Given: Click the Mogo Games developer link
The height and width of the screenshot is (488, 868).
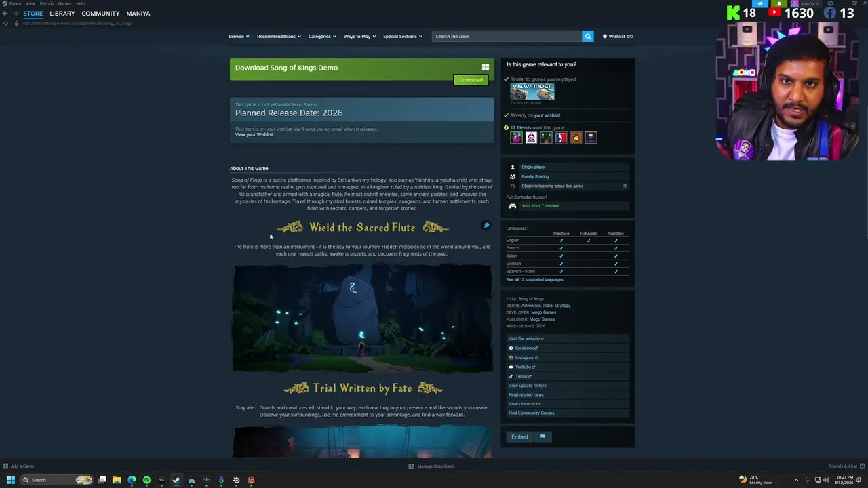Looking at the screenshot, I should [544, 312].
